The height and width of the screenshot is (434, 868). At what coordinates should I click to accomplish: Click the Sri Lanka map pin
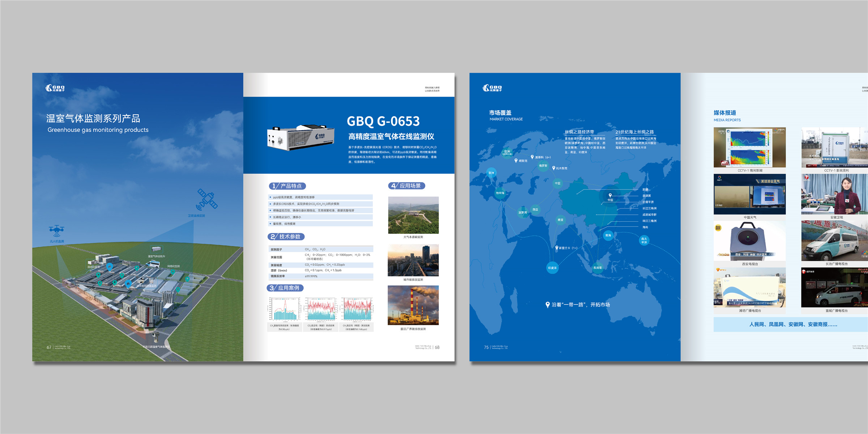coord(557,248)
